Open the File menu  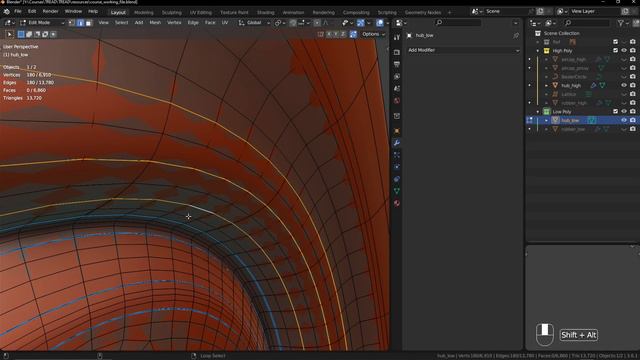coord(18,11)
